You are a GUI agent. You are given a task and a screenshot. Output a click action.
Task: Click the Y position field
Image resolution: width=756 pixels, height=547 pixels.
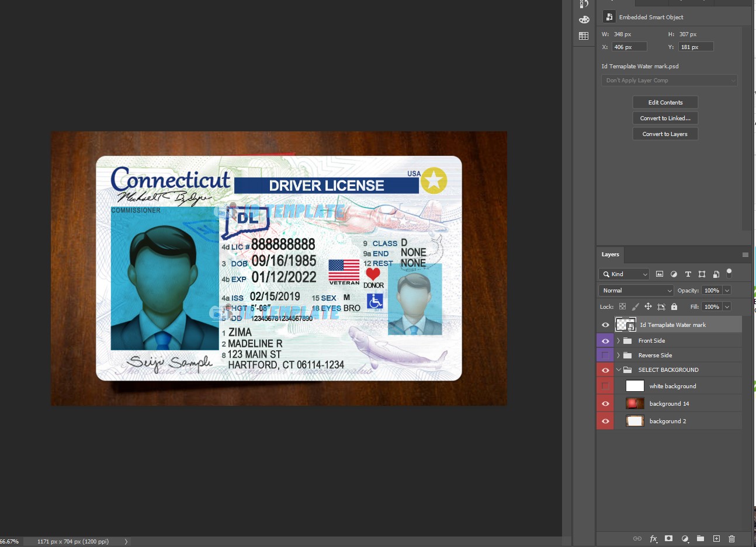pyautogui.click(x=696, y=47)
